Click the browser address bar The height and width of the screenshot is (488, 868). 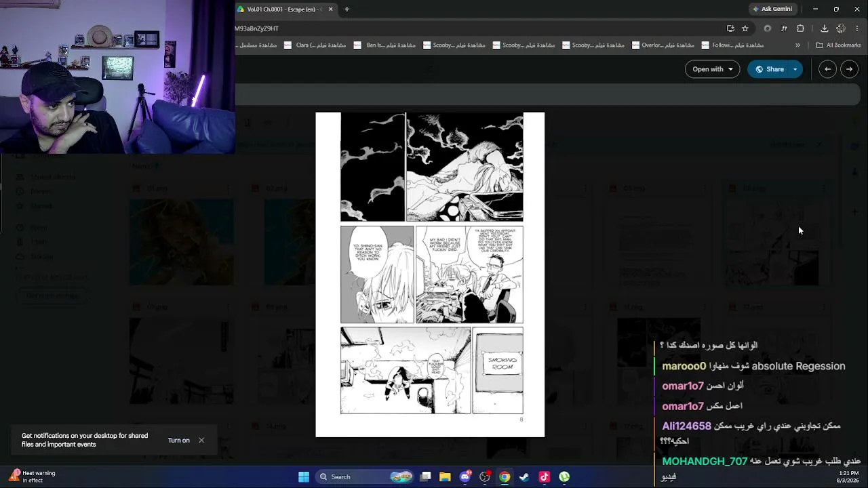click(x=478, y=28)
